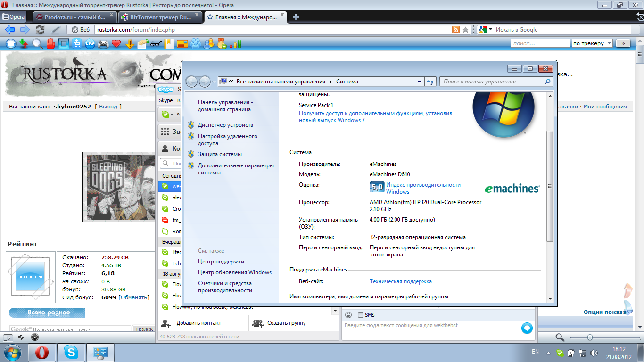644x362 pixels.
Task: Expand the Control Panel address bar dropdown
Action: point(420,82)
